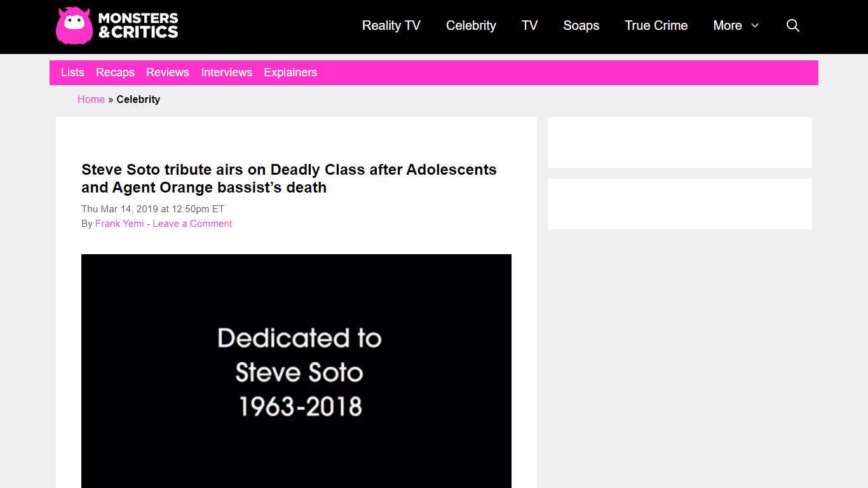Open the search magnifier icon
Viewport: 868px width, 488px height.
(x=792, y=25)
